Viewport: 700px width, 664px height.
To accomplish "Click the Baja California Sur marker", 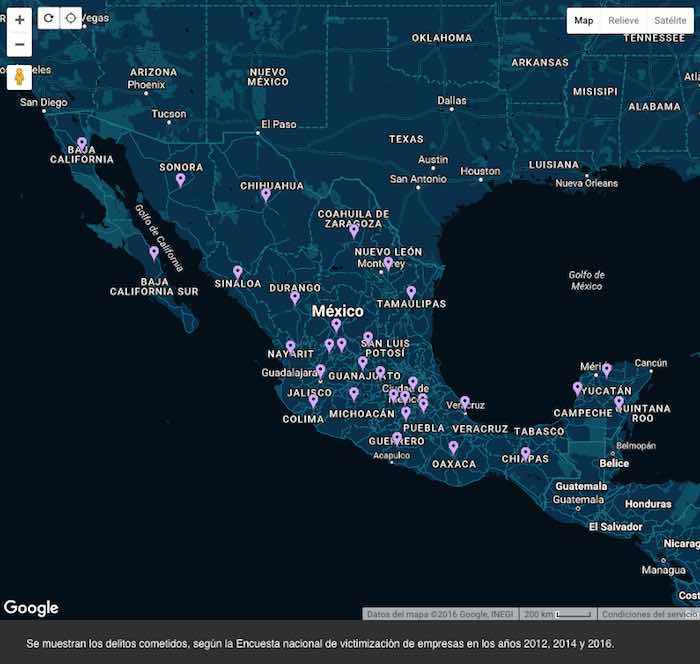I will (154, 252).
